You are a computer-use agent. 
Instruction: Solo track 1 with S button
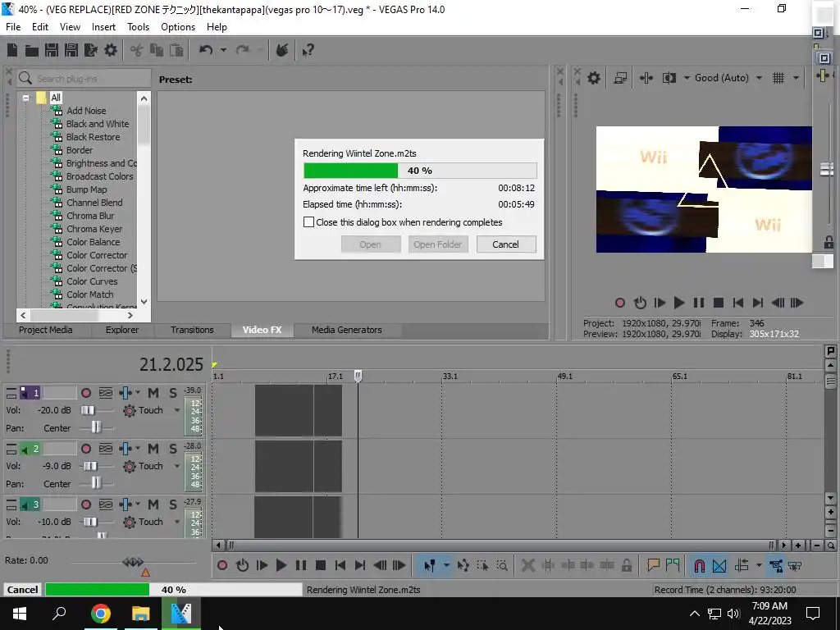[x=173, y=393]
